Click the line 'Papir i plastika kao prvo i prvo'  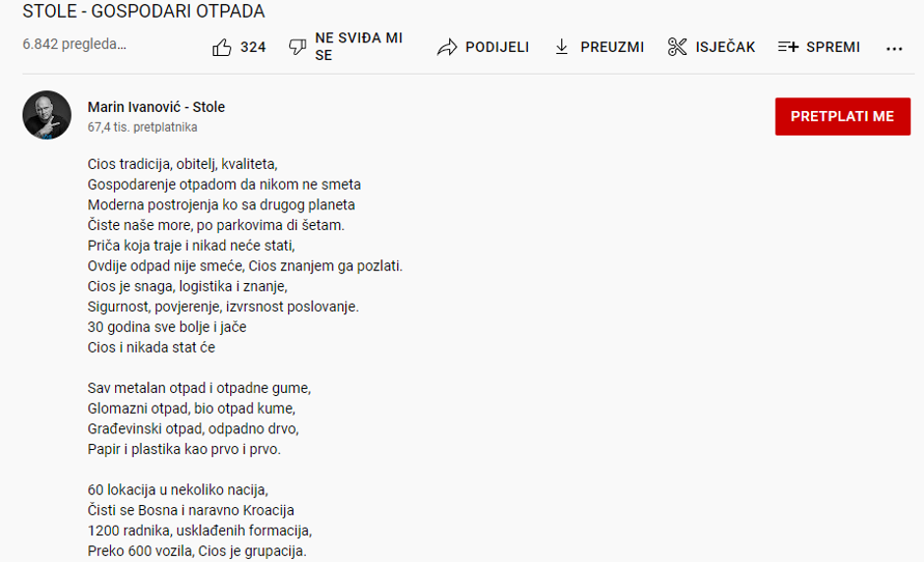click(x=184, y=449)
